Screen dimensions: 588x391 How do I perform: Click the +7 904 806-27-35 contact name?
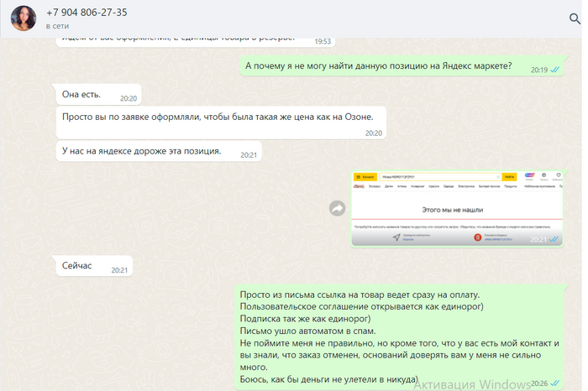(x=87, y=13)
